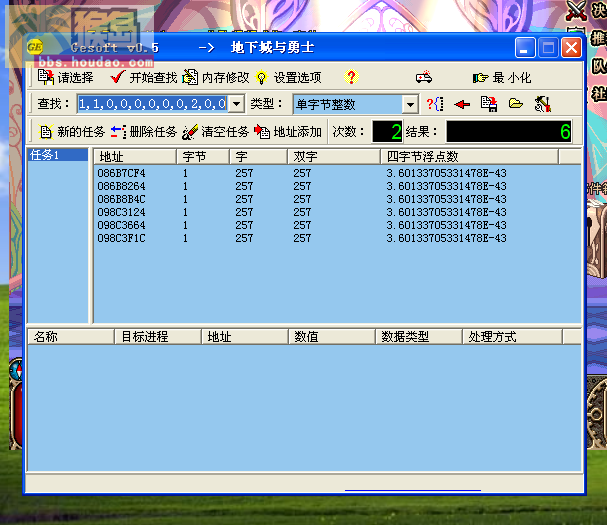Select 任务1 in the task list
Viewport: 607px width, 525px height.
[x=57, y=155]
